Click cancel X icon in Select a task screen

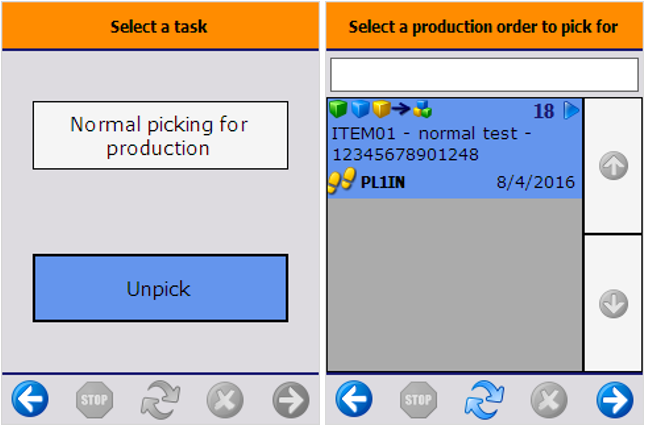(225, 400)
